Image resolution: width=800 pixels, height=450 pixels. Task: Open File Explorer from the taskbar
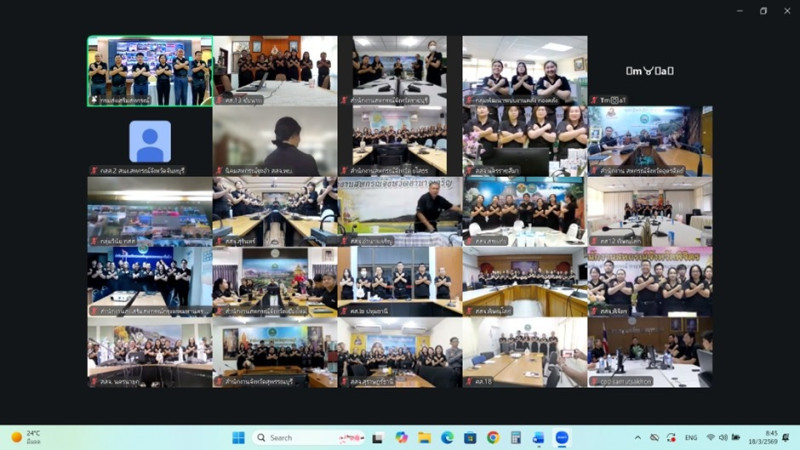tap(424, 437)
